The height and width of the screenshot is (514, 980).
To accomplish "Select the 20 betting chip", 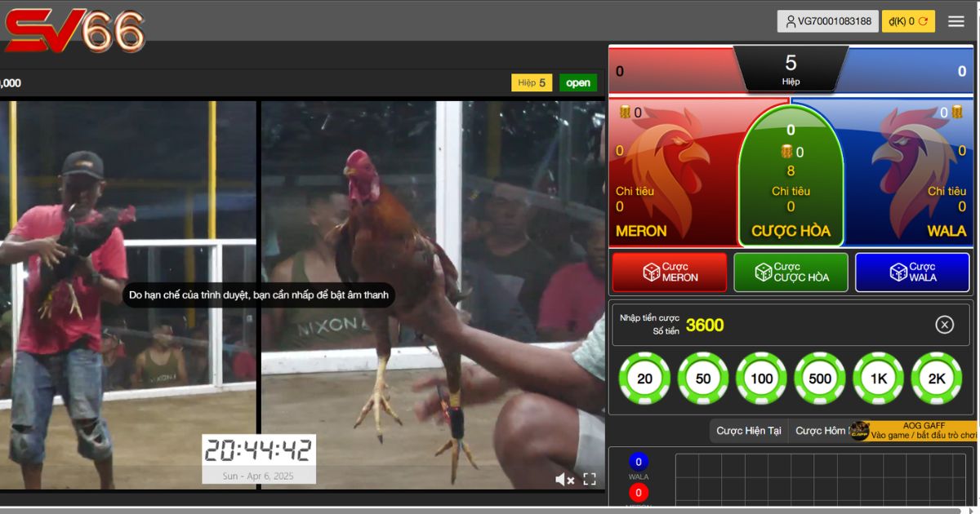I will (644, 379).
